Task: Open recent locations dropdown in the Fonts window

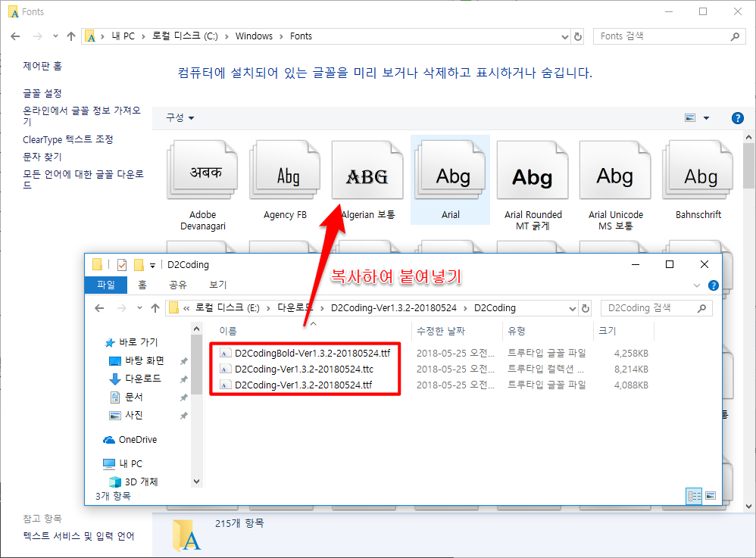Action: pyautogui.click(x=55, y=36)
